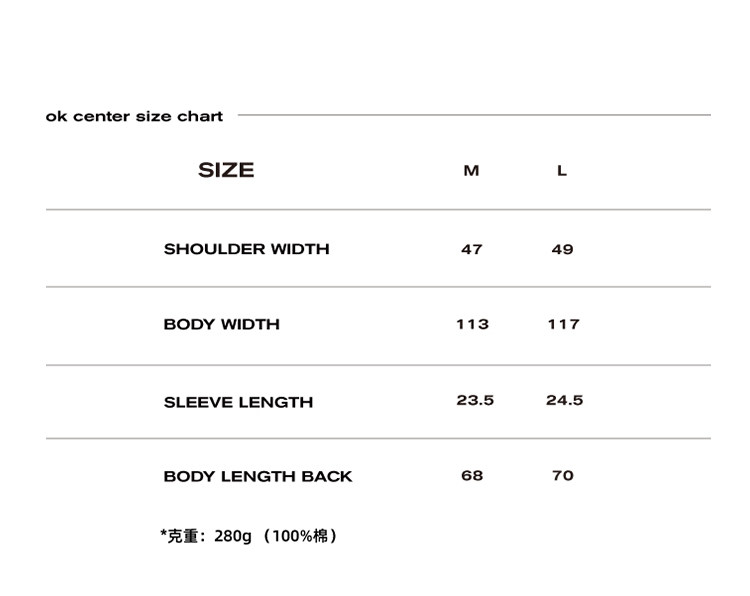Click the 280g fabric weight value

tap(232, 536)
